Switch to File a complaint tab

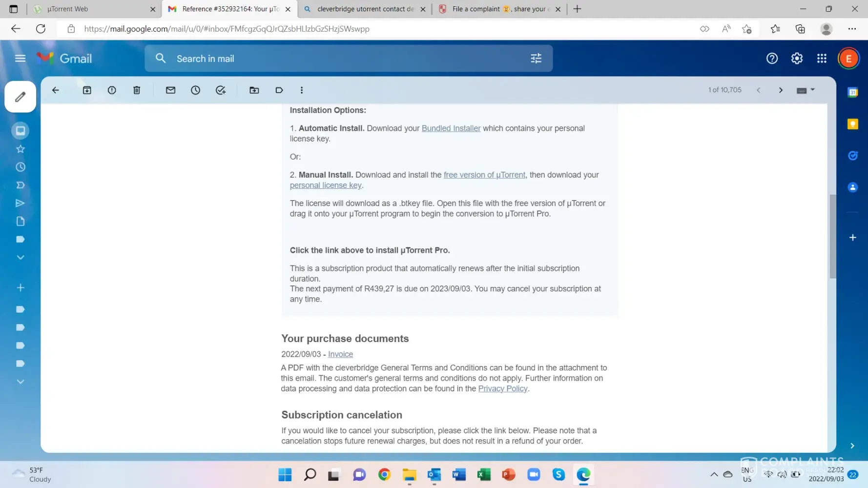pos(499,9)
